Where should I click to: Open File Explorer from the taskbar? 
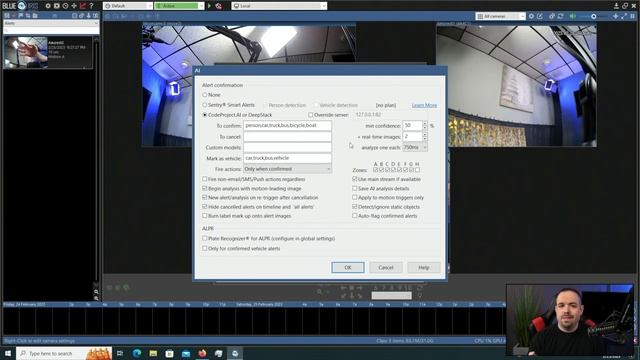coord(153,353)
